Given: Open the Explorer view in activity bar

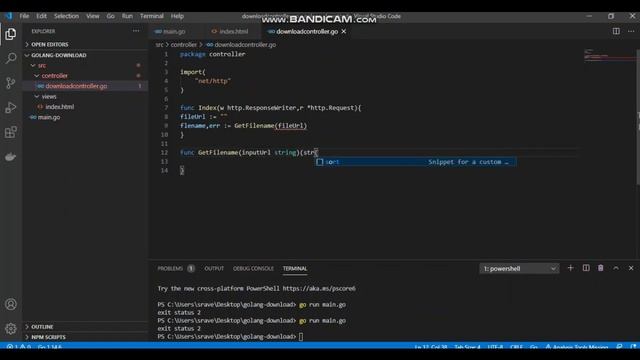Looking at the screenshot, I should pyautogui.click(x=11, y=34).
